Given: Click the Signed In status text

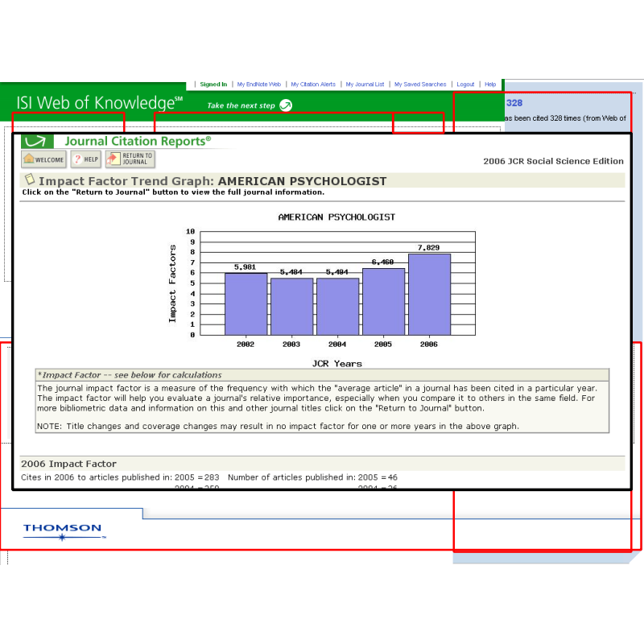Looking at the screenshot, I should (x=213, y=84).
